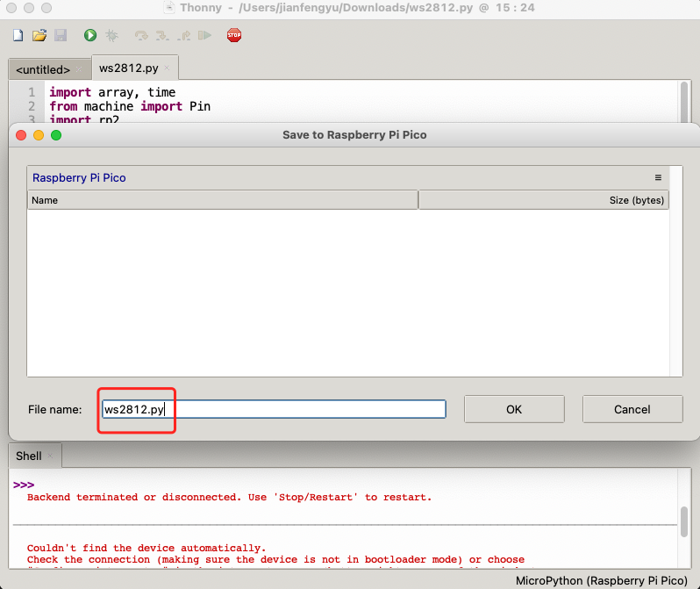The image size is (700, 589).
Task: Click the red Stop/Restart backend icon
Action: (234, 35)
